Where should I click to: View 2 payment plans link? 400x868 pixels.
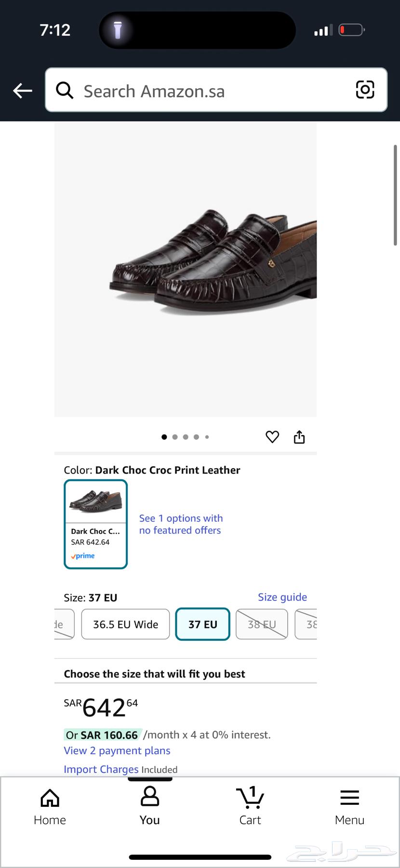[x=117, y=751]
